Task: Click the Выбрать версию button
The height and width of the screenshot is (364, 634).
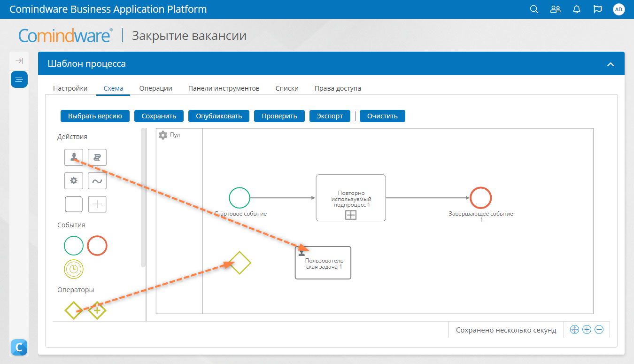Action: [95, 116]
